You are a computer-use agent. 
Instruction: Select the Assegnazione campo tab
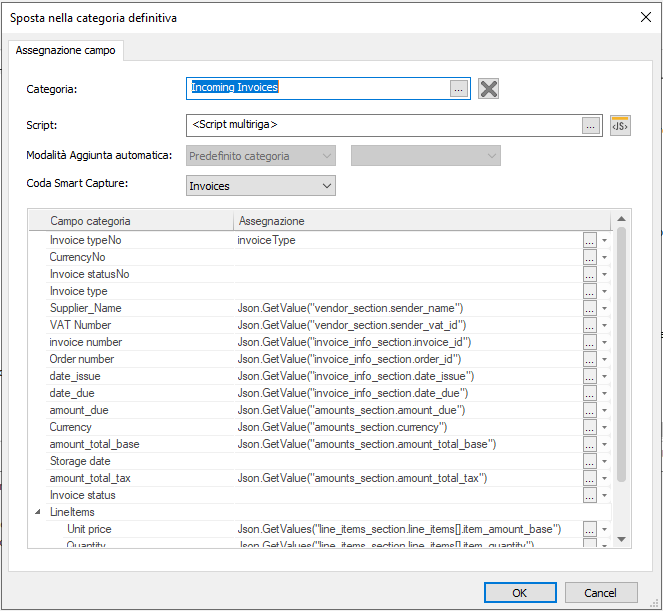coord(65,50)
